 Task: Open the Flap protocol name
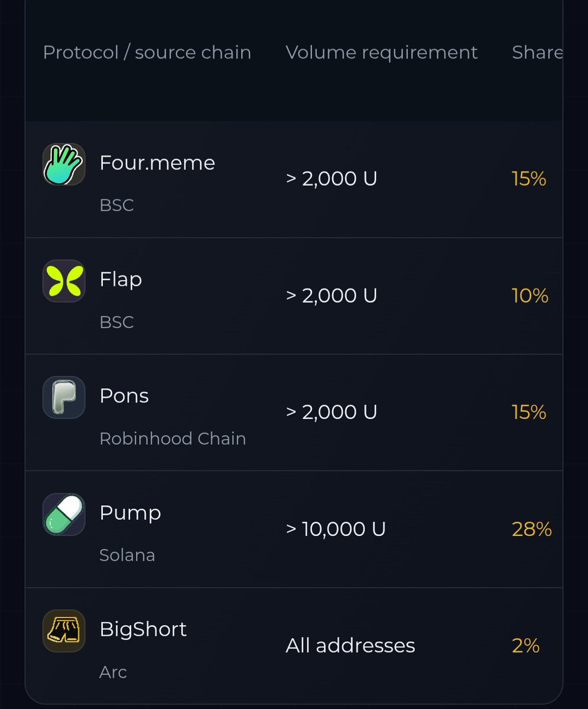(x=121, y=279)
